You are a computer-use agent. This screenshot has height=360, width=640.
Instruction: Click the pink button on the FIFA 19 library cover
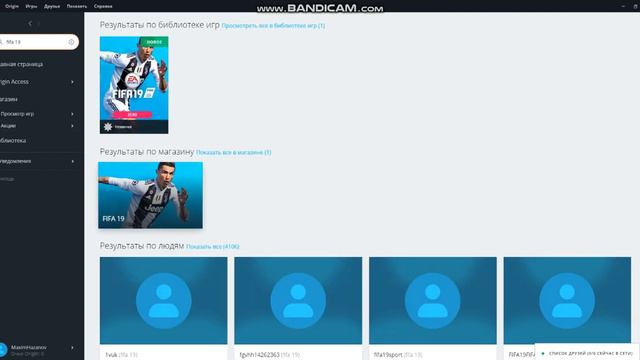point(132,115)
